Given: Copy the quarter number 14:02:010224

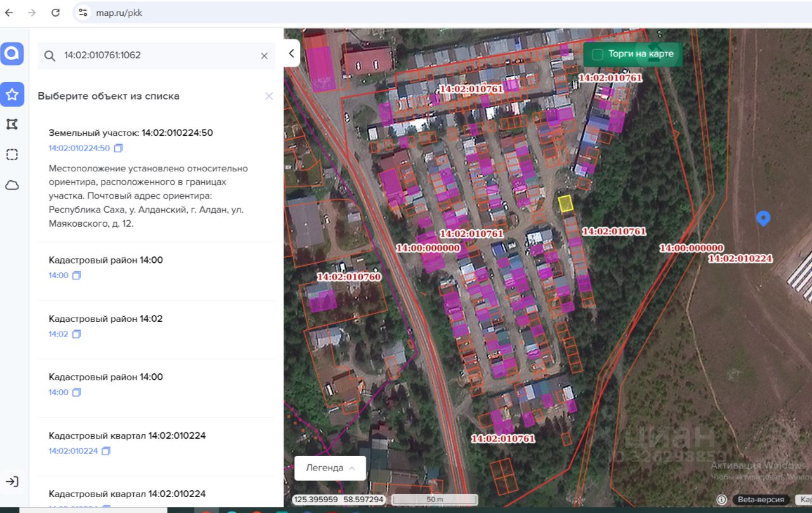Looking at the screenshot, I should tap(106, 451).
